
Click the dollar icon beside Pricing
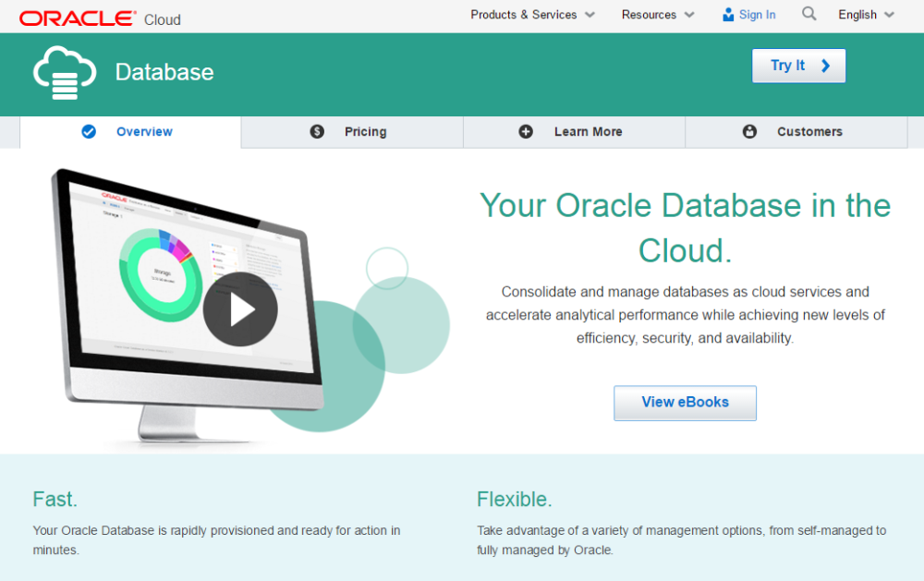[317, 131]
